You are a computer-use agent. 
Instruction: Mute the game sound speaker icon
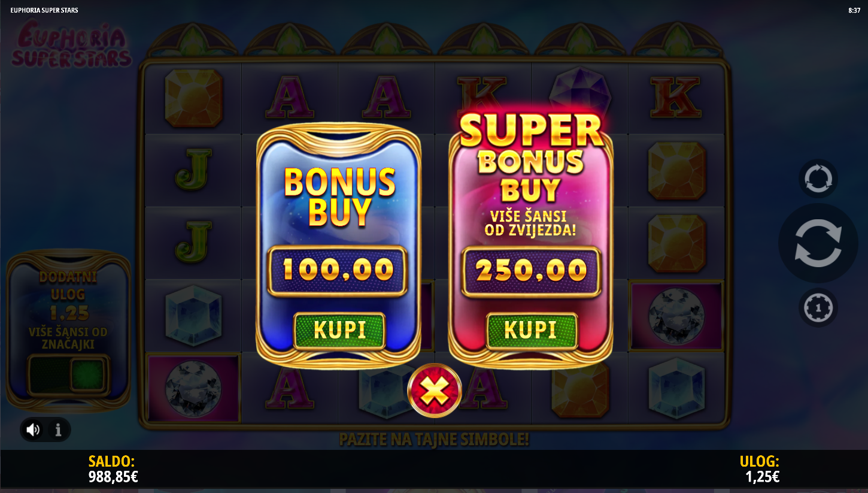(x=33, y=430)
